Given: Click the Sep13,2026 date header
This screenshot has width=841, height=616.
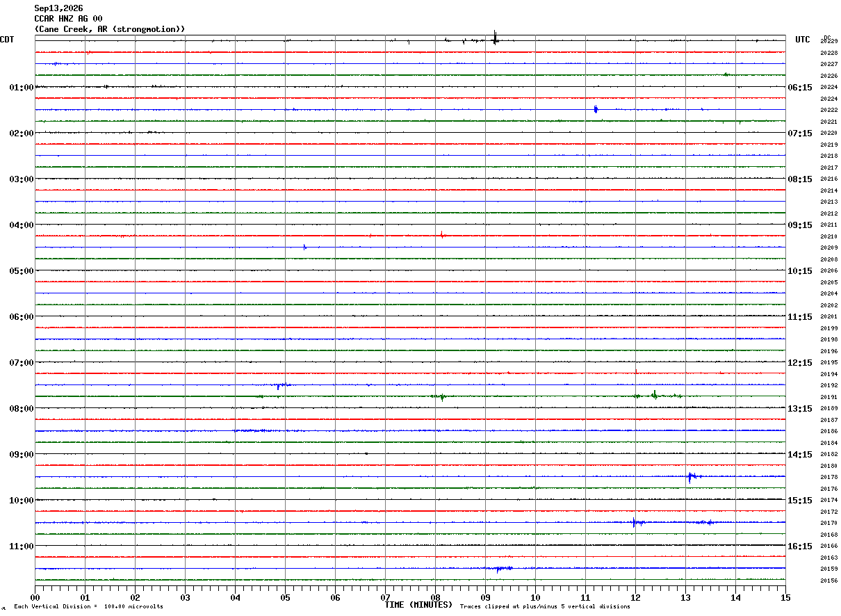Looking at the screenshot, I should coord(58,8).
